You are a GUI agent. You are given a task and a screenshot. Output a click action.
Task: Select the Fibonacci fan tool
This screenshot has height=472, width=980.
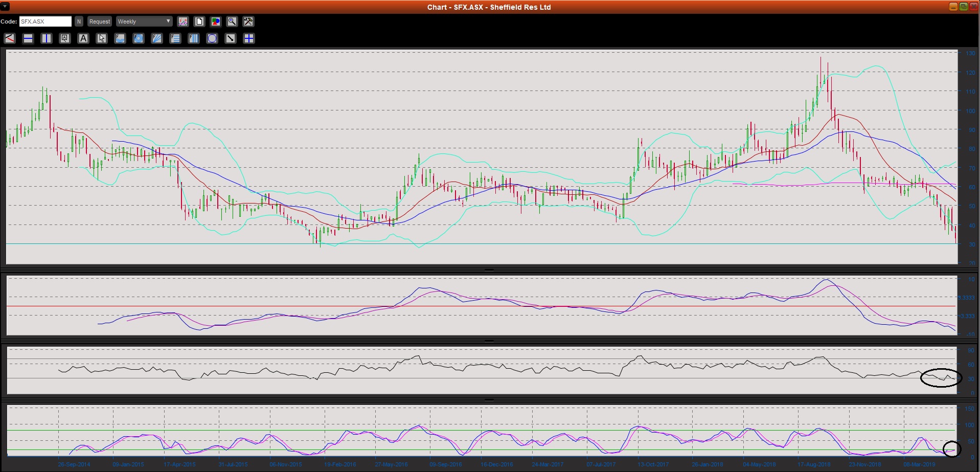coord(157,38)
